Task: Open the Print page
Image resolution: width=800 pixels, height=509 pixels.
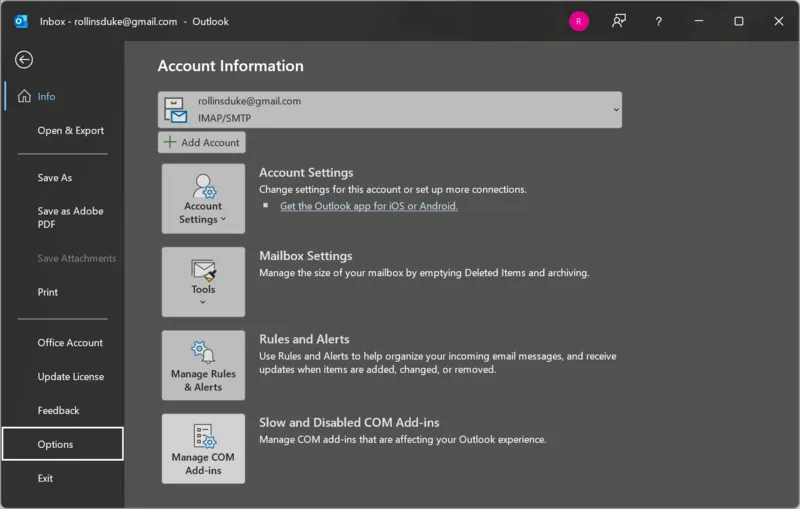Action: pos(48,293)
